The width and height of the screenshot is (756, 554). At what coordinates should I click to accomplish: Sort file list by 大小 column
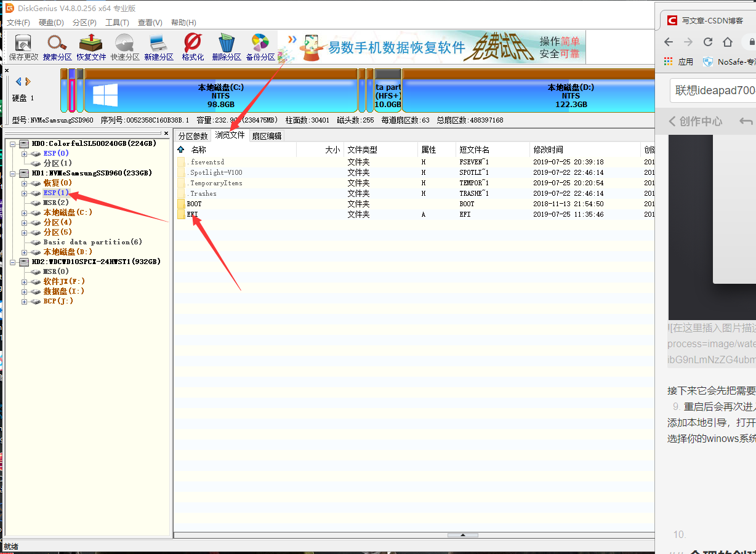(x=320, y=150)
